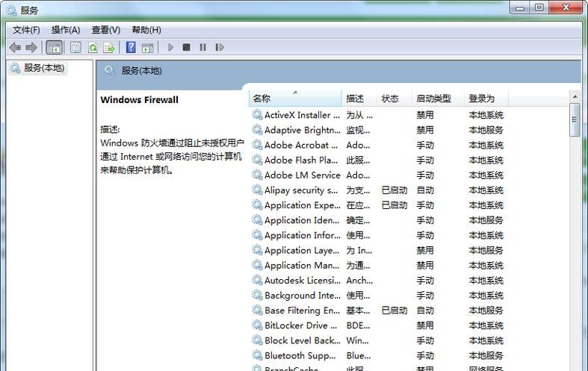Minimize the 服务 window

click(520, 7)
